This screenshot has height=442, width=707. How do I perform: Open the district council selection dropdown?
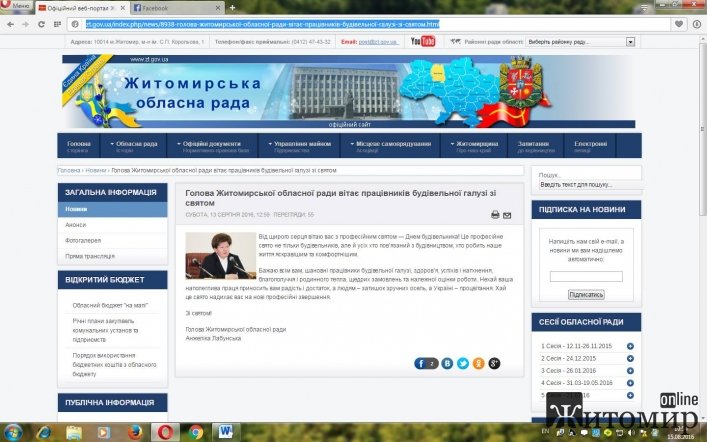click(x=581, y=42)
